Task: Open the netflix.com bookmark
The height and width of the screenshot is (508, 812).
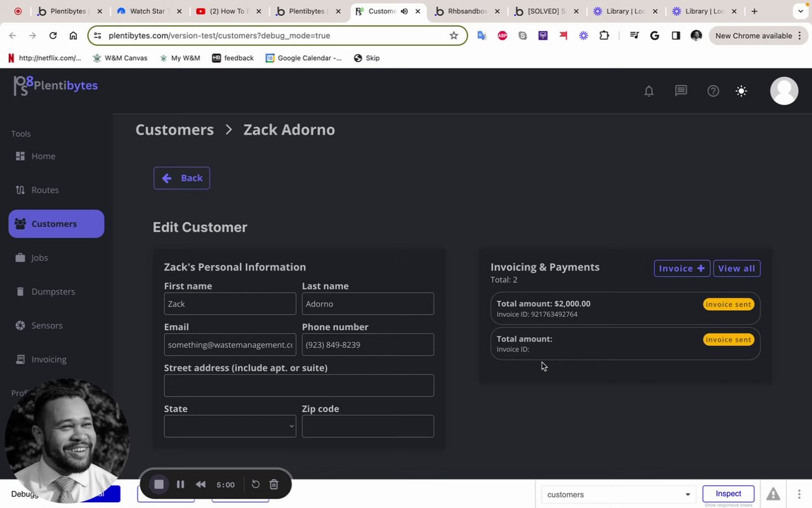Action: coord(44,58)
